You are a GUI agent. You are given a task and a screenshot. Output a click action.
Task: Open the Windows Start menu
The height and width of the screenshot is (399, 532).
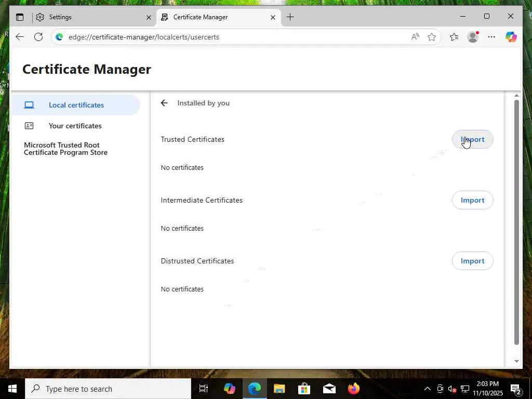(x=12, y=389)
